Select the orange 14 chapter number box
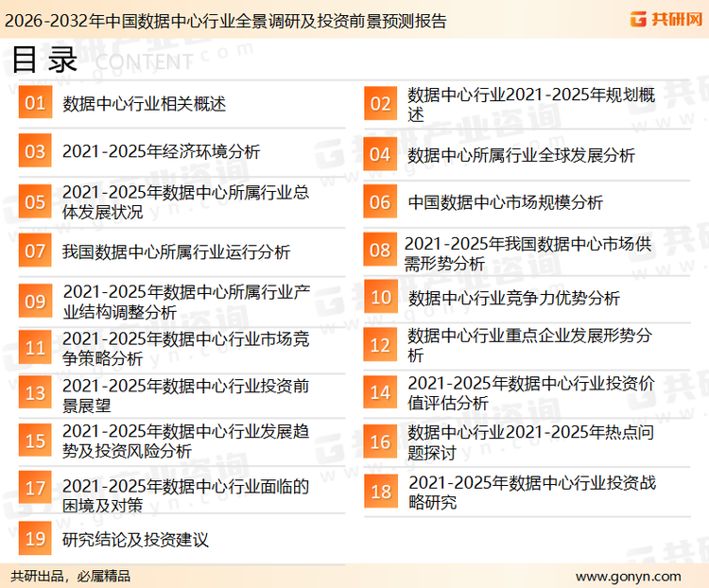This screenshot has width=709, height=588. click(380, 391)
